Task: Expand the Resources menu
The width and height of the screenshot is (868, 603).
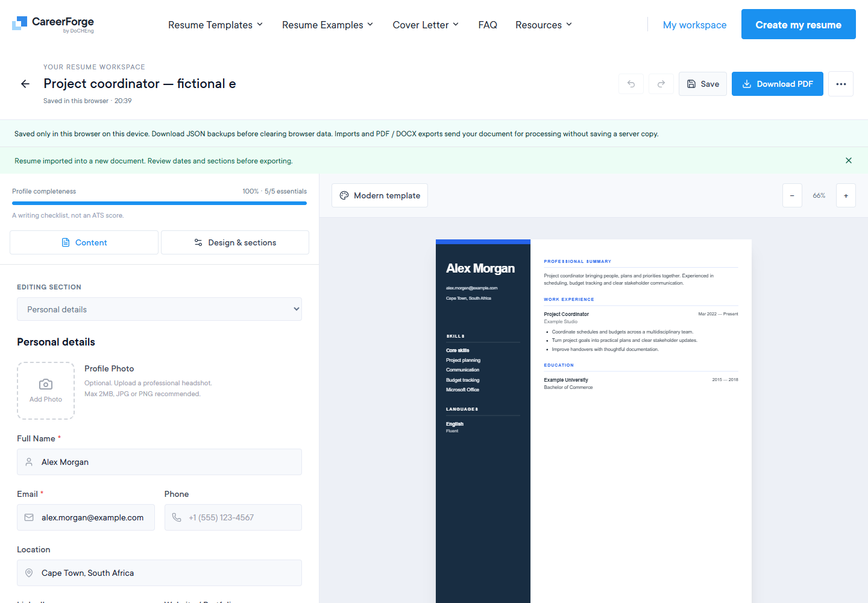Action: click(x=543, y=25)
